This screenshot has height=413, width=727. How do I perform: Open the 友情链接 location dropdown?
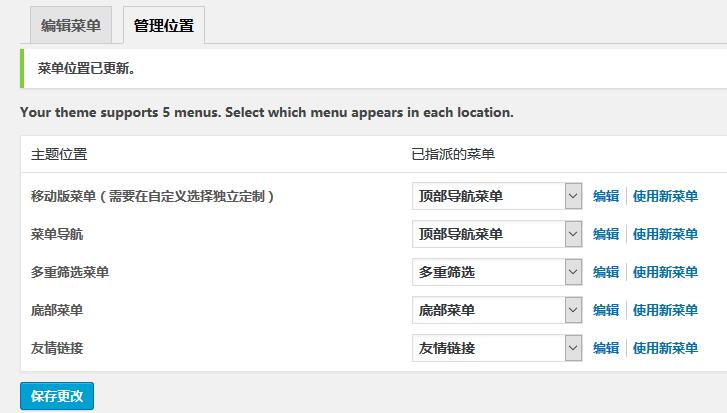coord(497,348)
